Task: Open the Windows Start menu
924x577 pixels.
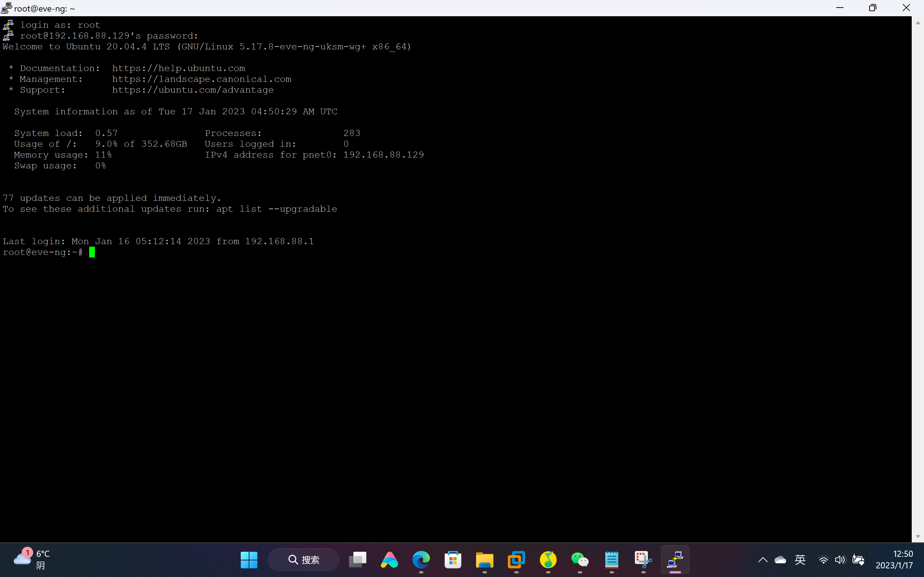Action: [249, 560]
